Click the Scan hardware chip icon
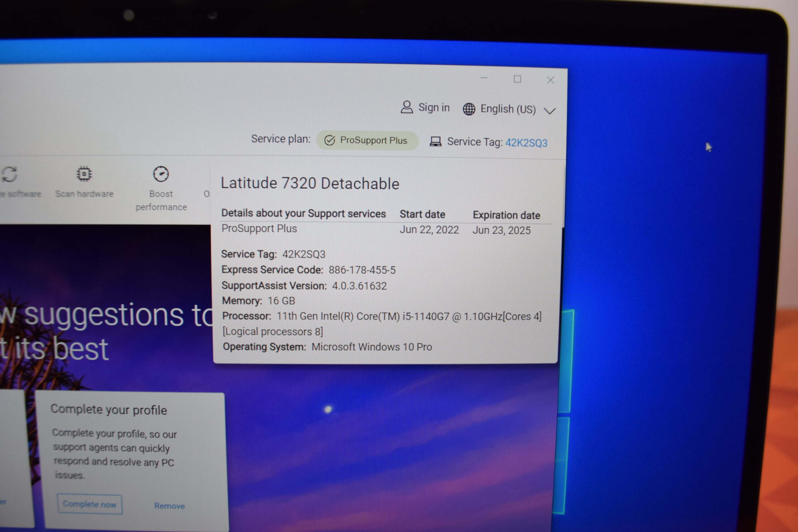The height and width of the screenshot is (532, 798). coord(84,174)
